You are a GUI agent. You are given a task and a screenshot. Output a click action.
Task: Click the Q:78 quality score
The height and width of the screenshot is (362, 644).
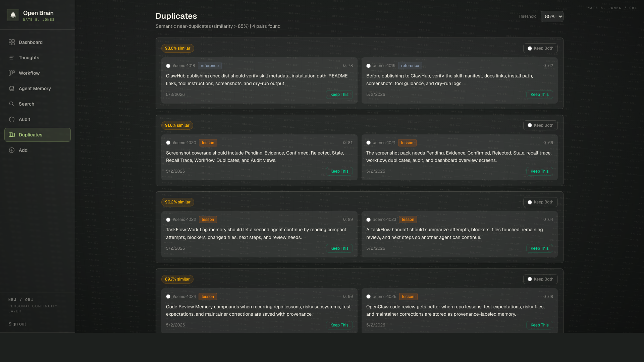click(348, 66)
